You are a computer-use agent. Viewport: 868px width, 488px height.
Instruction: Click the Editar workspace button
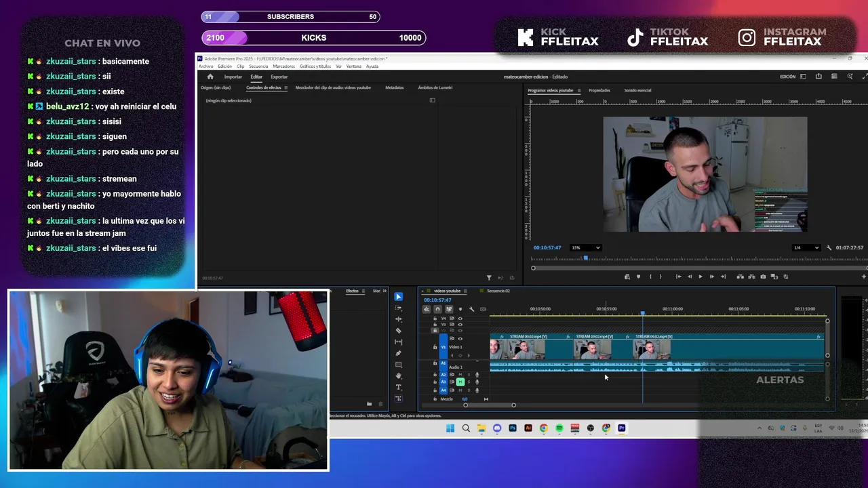[x=256, y=77]
